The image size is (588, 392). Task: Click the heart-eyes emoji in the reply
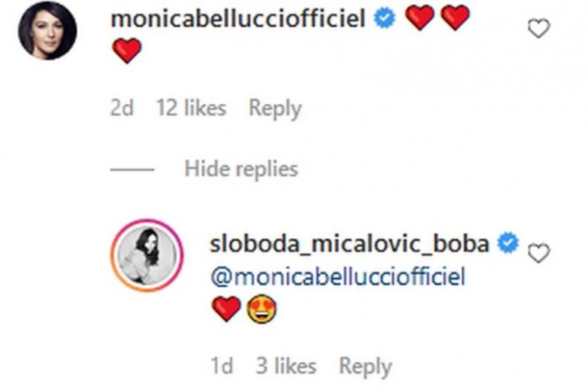coord(262,309)
